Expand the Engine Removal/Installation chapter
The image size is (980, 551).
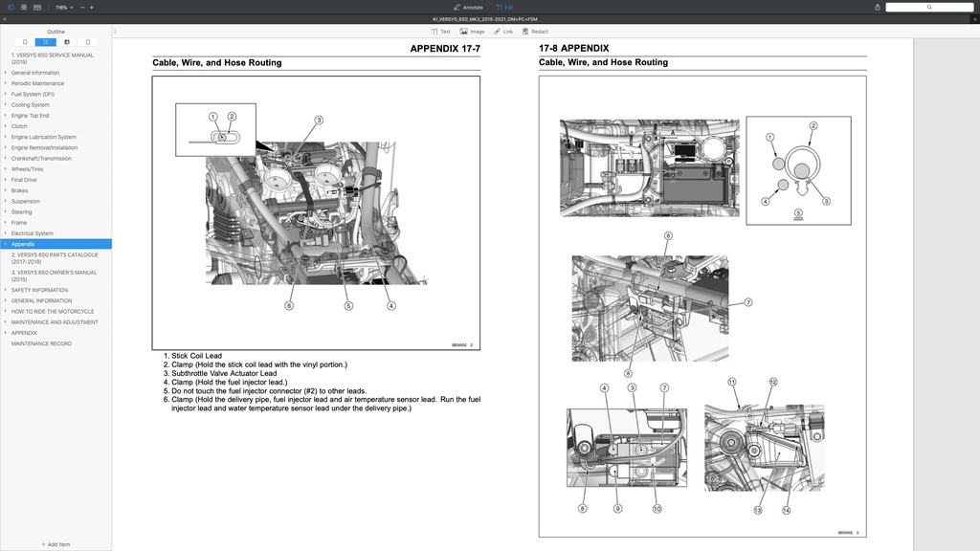tap(5, 147)
